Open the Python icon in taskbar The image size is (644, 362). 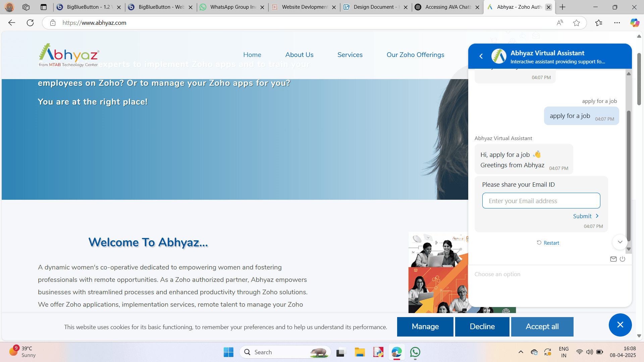378,352
